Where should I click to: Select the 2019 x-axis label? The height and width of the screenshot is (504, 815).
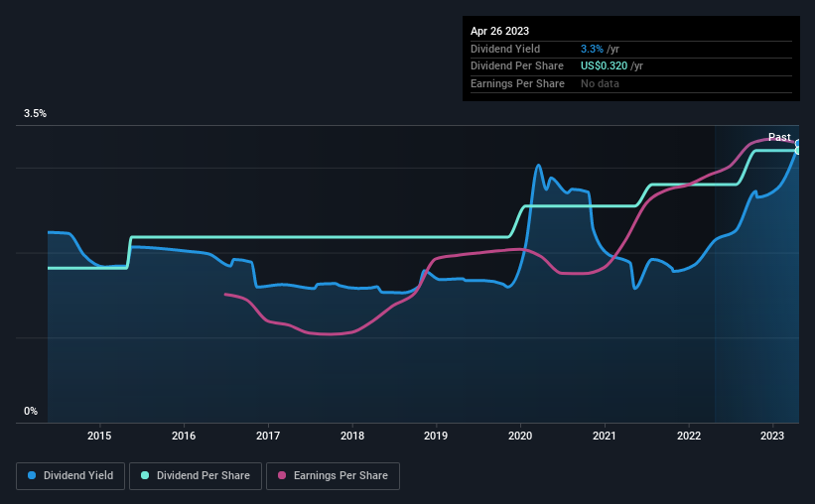point(436,436)
